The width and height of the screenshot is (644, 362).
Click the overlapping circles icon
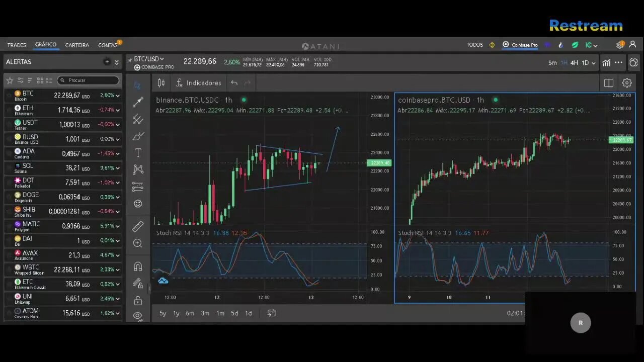[x=634, y=63]
